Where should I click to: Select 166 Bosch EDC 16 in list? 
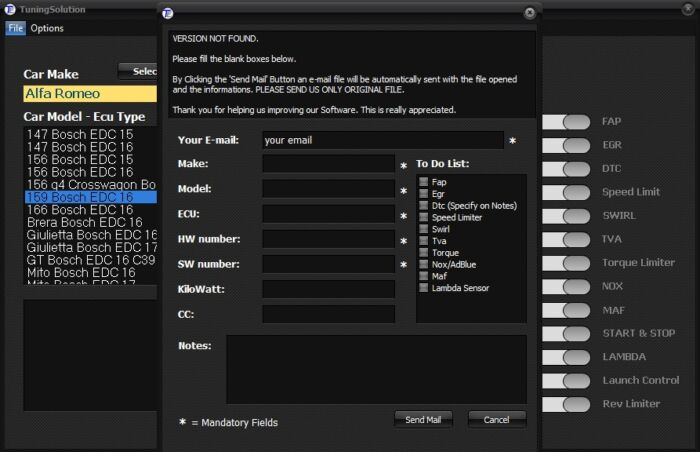[x=91, y=209]
